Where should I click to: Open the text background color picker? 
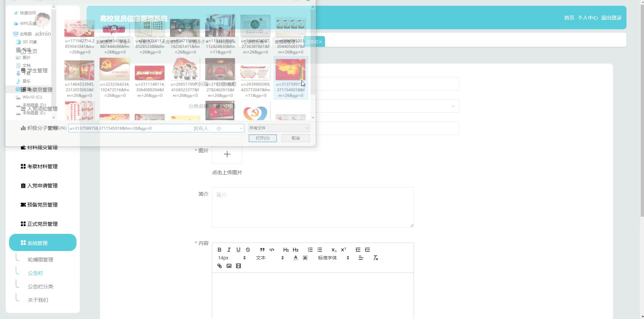click(305, 258)
